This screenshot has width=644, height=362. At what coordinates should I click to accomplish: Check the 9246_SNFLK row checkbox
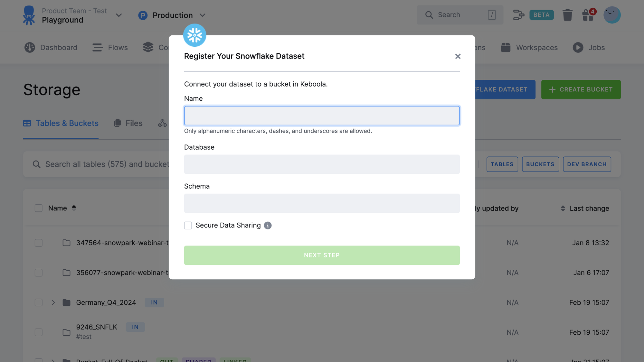click(x=38, y=332)
